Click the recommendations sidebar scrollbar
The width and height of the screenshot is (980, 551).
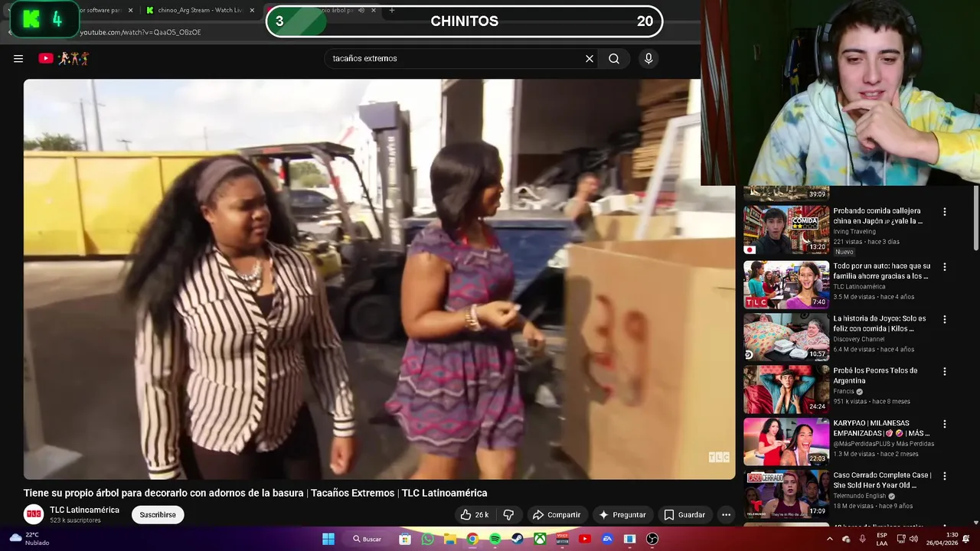click(x=975, y=217)
